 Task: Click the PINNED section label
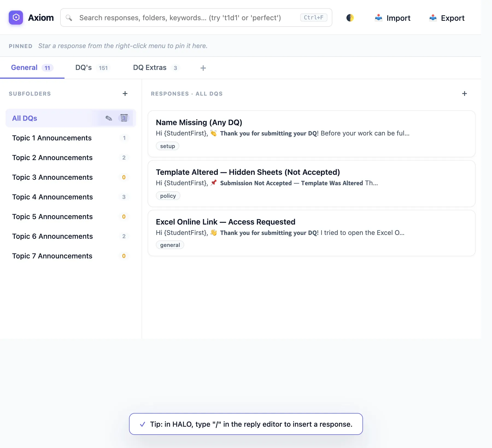tap(21, 46)
